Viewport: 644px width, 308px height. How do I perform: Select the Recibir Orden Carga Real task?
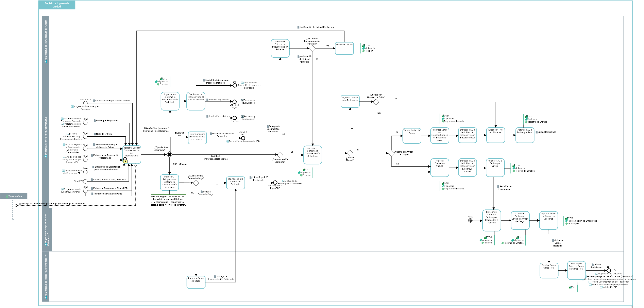[x=549, y=271]
